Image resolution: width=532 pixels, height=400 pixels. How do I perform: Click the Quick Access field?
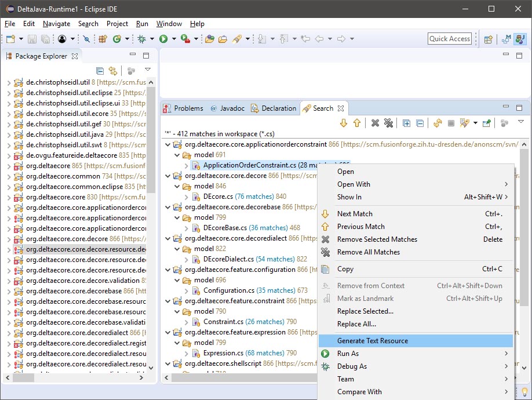tap(450, 39)
